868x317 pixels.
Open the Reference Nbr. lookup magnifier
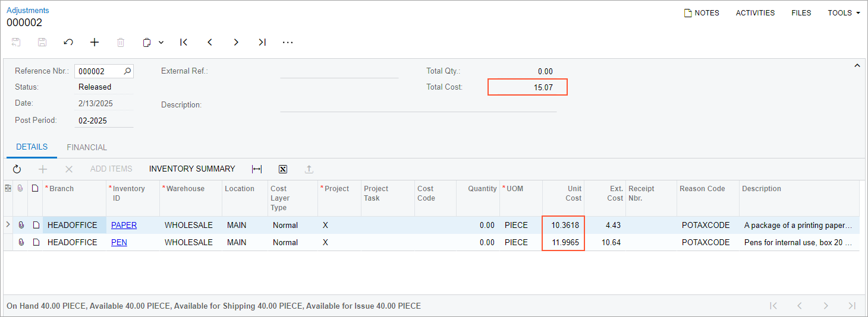[x=127, y=71]
